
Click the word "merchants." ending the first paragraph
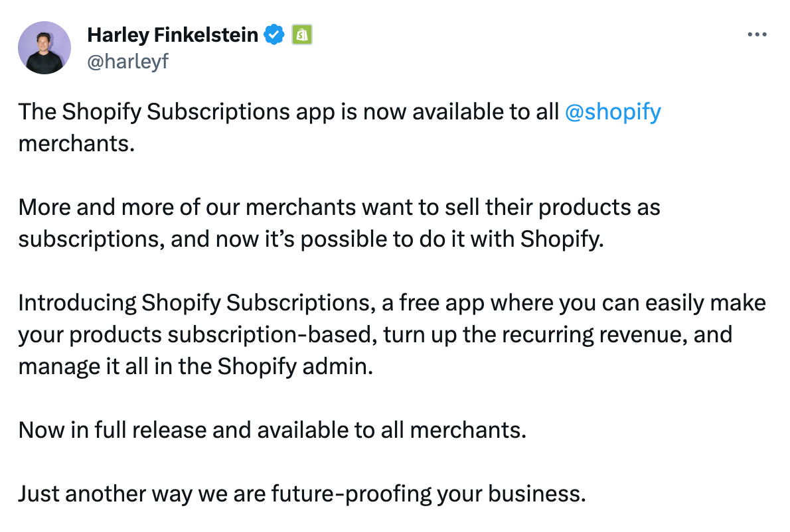click(76, 143)
